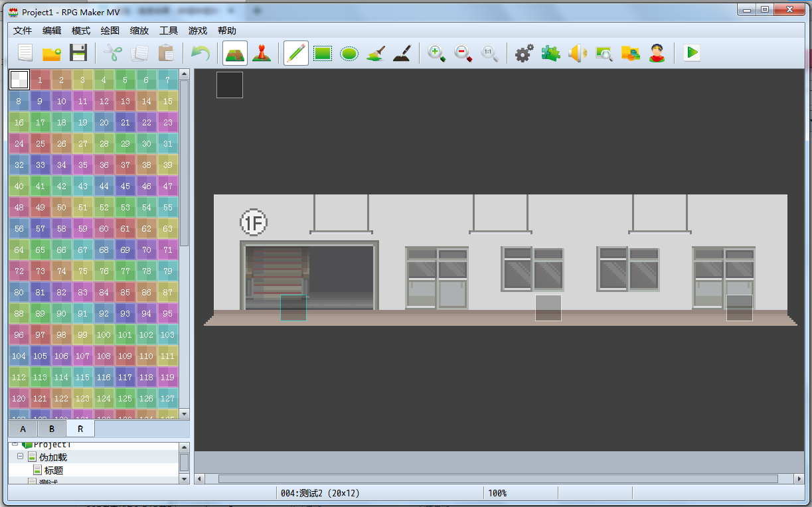
Task: Open the Resource Manager icon
Action: point(631,53)
